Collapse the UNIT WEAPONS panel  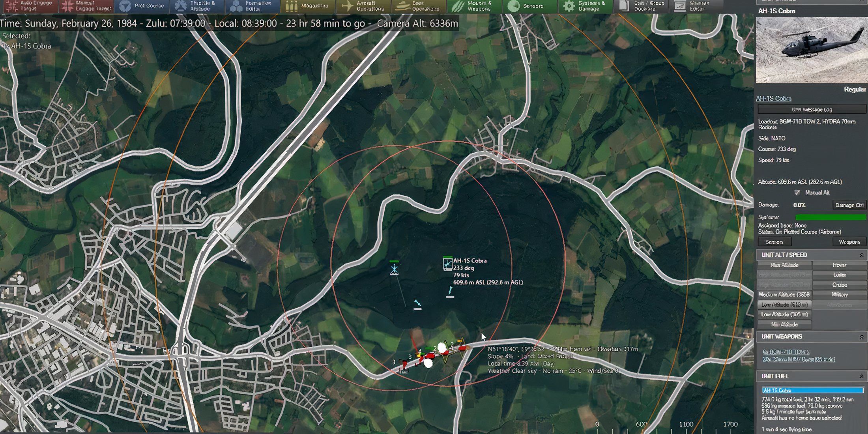862,337
